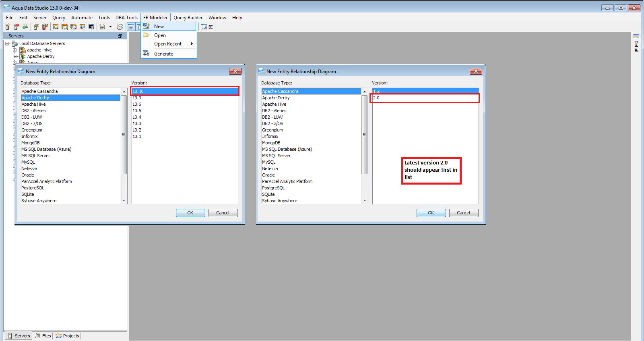Click OK in the dialog listing version 2.0
Image resolution: width=644 pixels, height=341 pixels.
(x=431, y=213)
